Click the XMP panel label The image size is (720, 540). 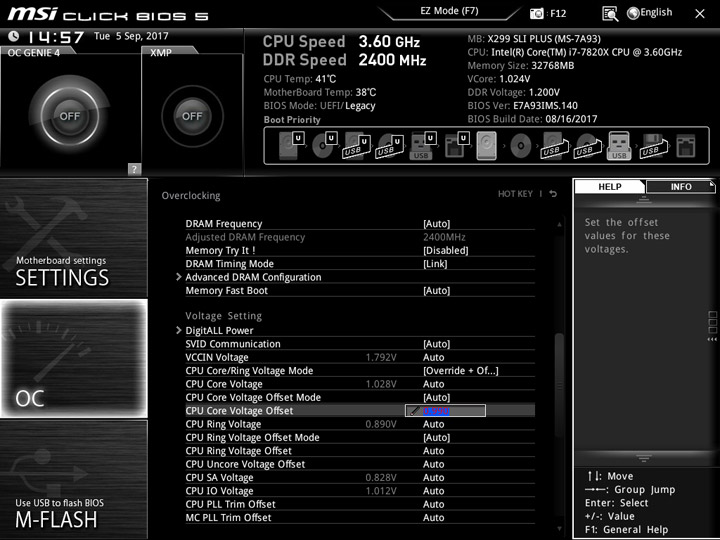161,52
